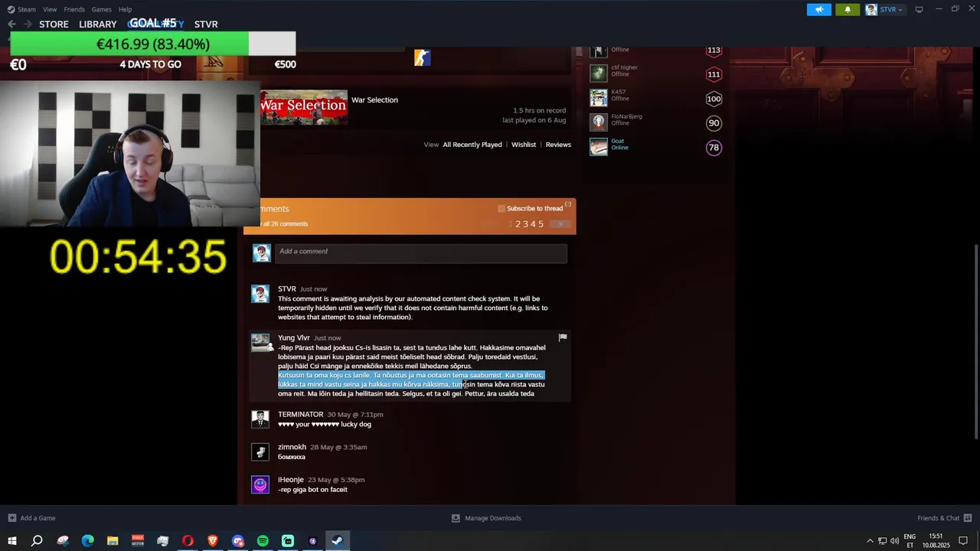Click the level 100 friend badge
This screenshot has width=980, height=551.
coord(714,99)
